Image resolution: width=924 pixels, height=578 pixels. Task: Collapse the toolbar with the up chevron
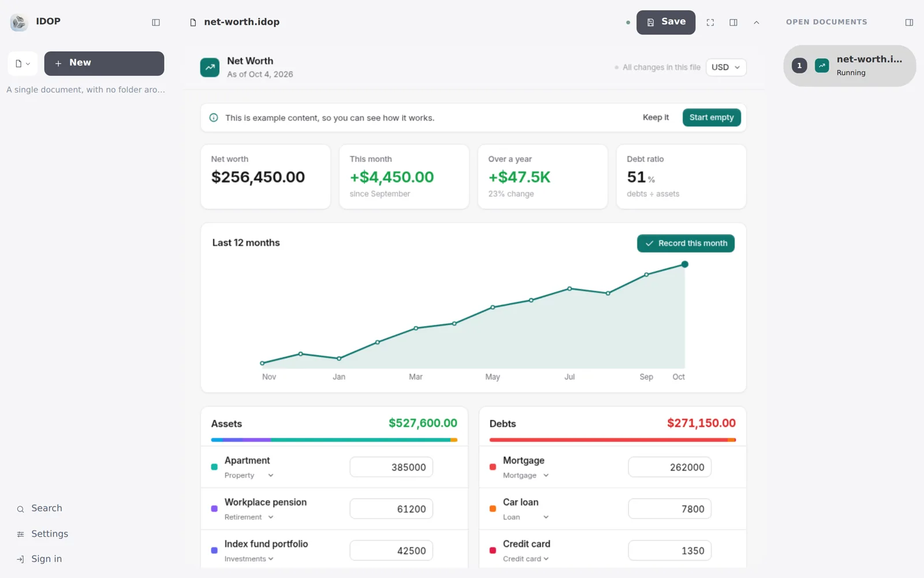tap(757, 23)
